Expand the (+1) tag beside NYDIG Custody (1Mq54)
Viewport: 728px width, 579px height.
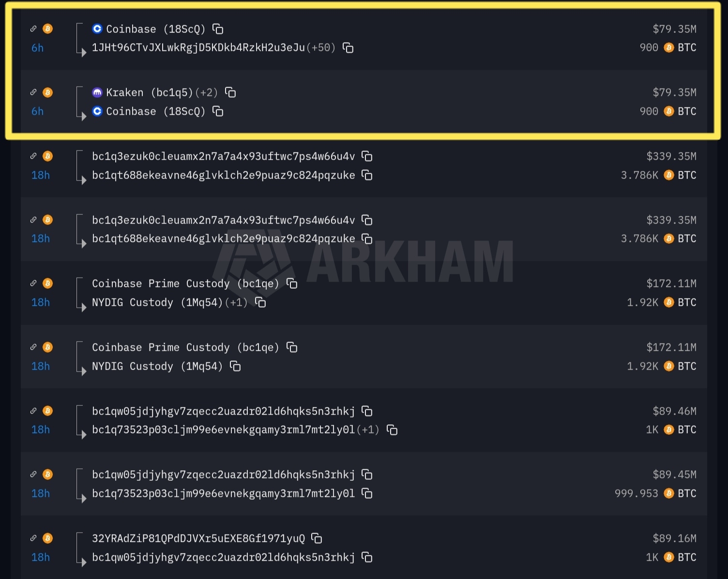tap(236, 302)
